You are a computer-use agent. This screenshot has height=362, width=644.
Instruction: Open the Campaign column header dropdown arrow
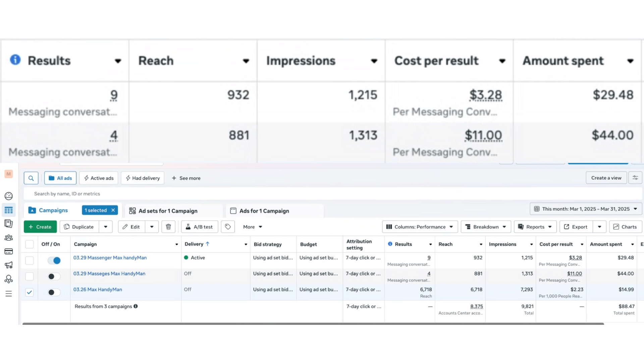coord(177,244)
